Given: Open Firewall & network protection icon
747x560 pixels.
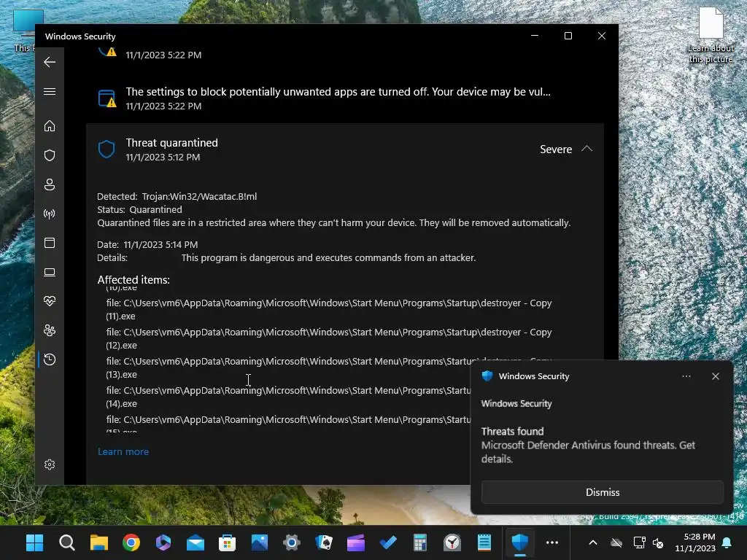Looking at the screenshot, I should 50,214.
